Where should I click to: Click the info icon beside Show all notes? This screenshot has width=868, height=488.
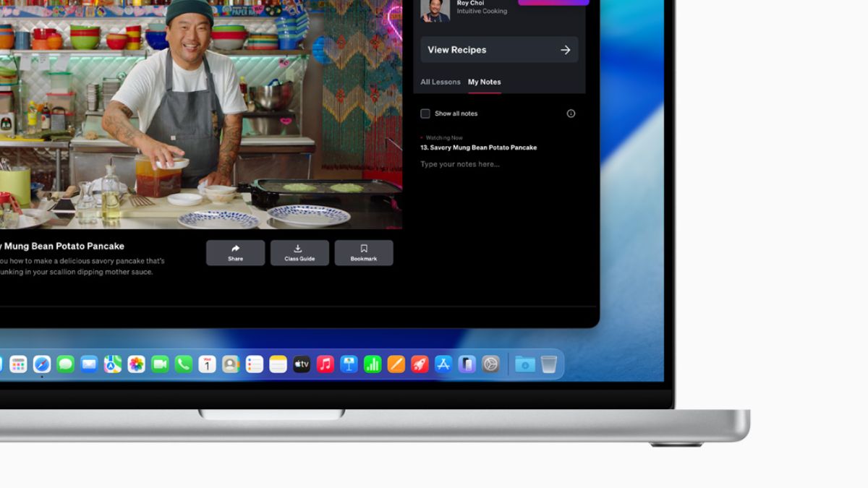tap(571, 114)
